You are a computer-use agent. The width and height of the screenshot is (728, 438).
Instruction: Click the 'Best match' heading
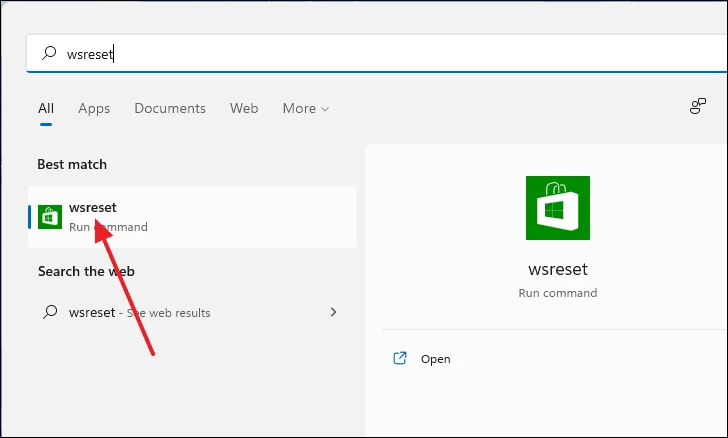click(72, 164)
